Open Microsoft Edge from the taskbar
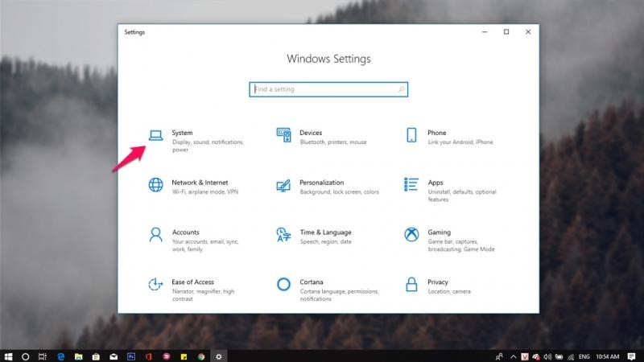This screenshot has width=644, height=362. click(x=60, y=356)
